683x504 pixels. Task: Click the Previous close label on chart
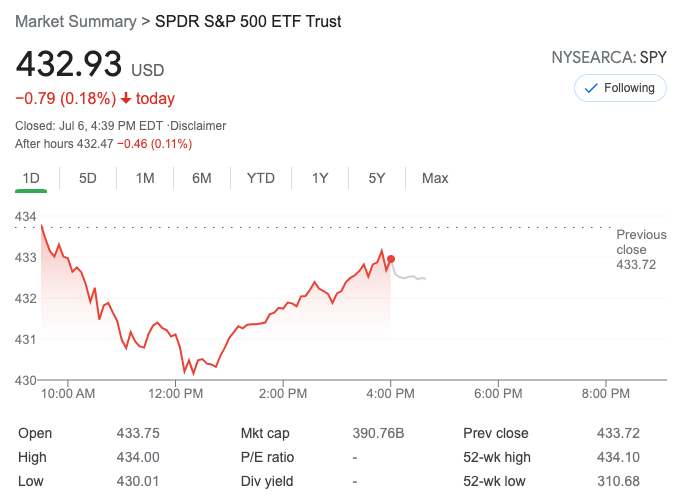[x=641, y=249]
